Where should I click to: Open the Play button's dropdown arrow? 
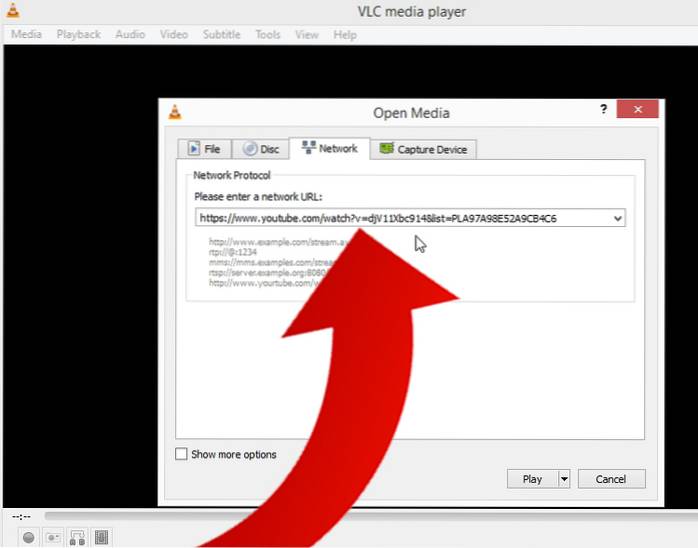[564, 479]
